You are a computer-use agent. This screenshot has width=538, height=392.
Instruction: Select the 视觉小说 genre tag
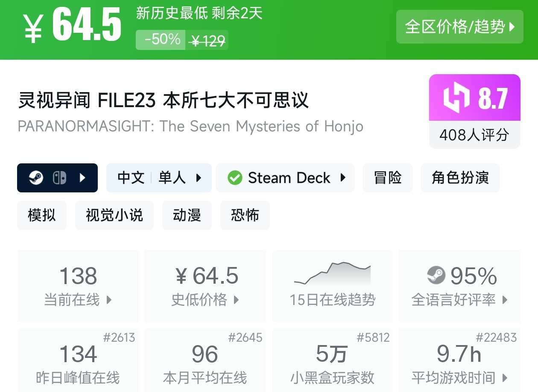(114, 215)
